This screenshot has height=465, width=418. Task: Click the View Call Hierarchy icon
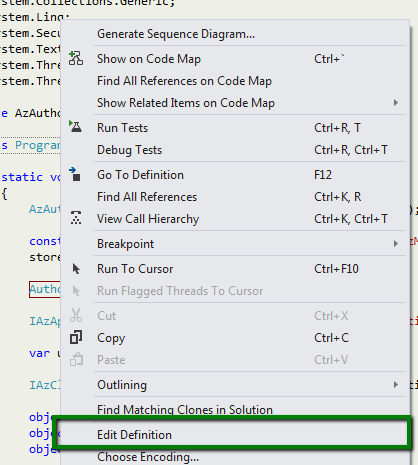coord(76,218)
